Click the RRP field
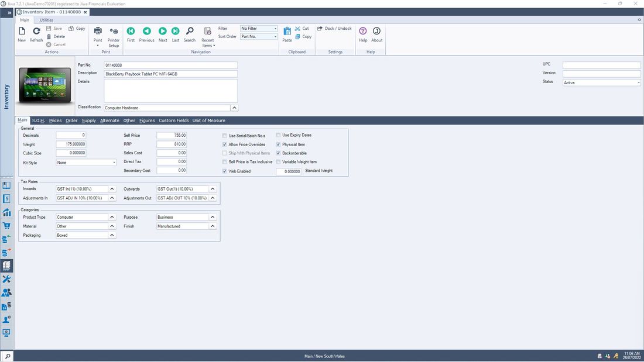644x362 pixels. pyautogui.click(x=172, y=144)
